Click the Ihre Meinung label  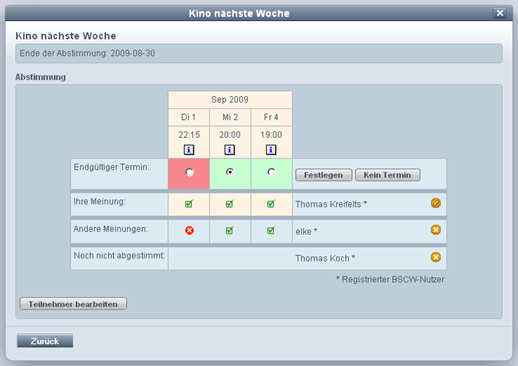pyautogui.click(x=99, y=202)
